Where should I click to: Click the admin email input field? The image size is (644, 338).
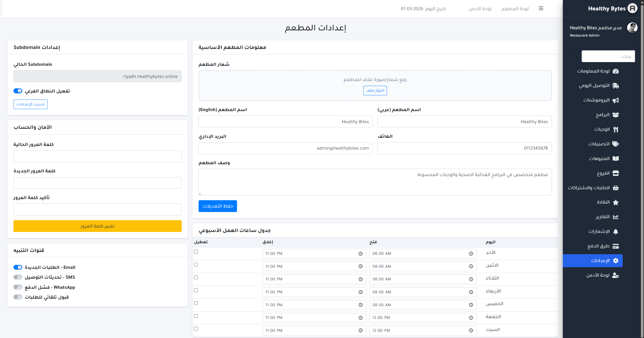[286, 148]
